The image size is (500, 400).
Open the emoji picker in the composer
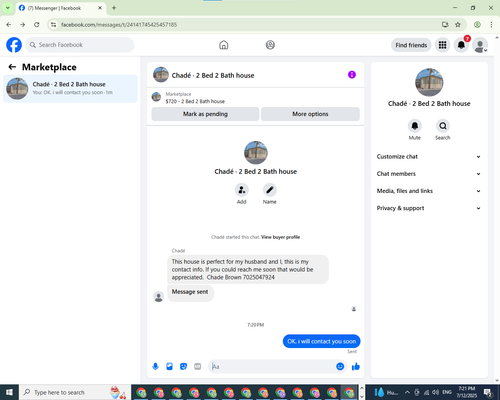pos(340,367)
